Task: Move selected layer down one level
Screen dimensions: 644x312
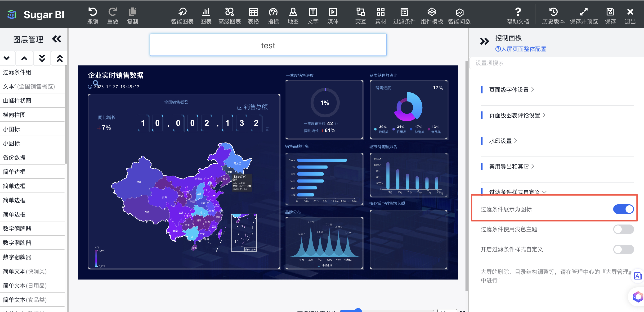Action: click(x=7, y=59)
